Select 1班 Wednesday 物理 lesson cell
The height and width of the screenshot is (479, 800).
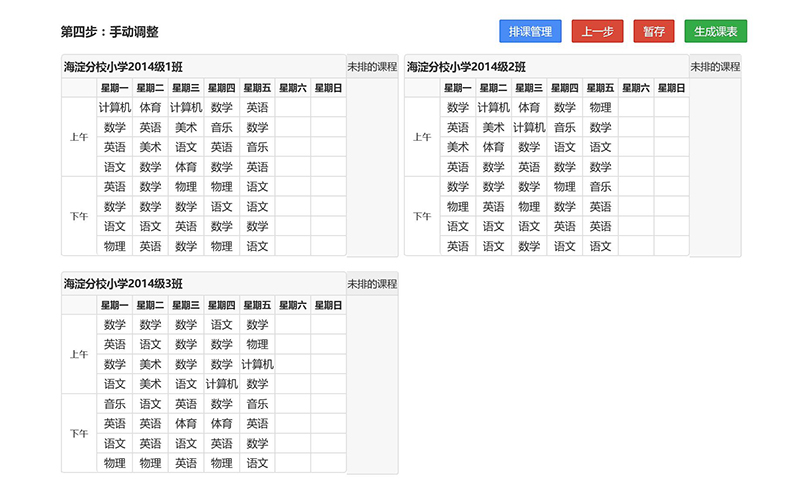(x=186, y=187)
